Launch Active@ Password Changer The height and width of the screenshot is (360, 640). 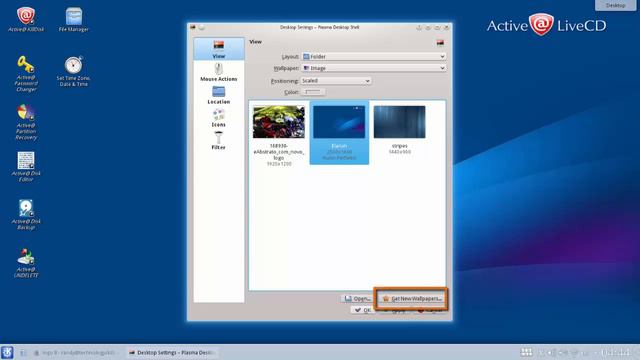click(26, 73)
